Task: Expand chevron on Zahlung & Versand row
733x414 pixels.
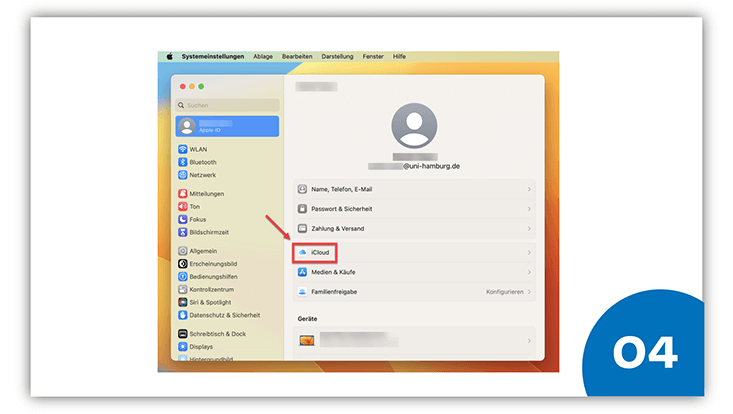Action: click(529, 228)
